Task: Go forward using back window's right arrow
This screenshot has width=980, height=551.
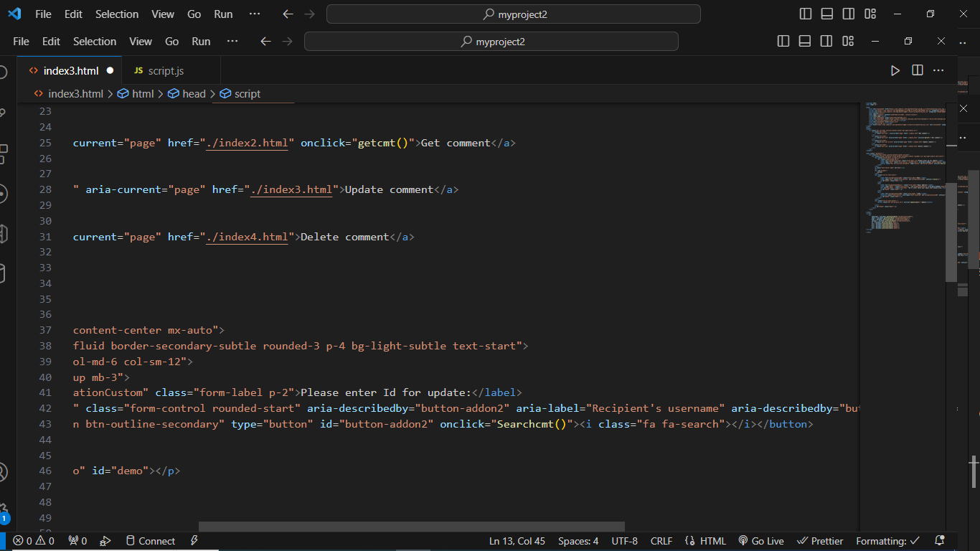Action: point(309,14)
